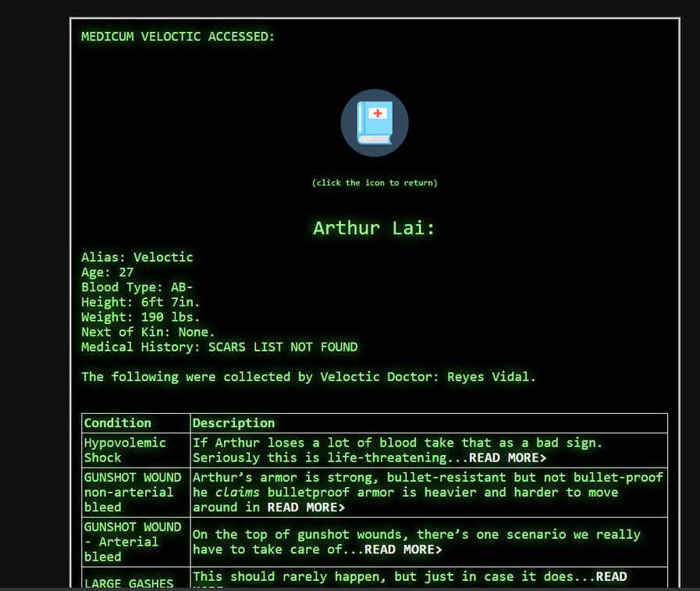The height and width of the screenshot is (591, 700).
Task: Open READ MORE for non-arterial gunshot wound
Action: click(x=306, y=507)
